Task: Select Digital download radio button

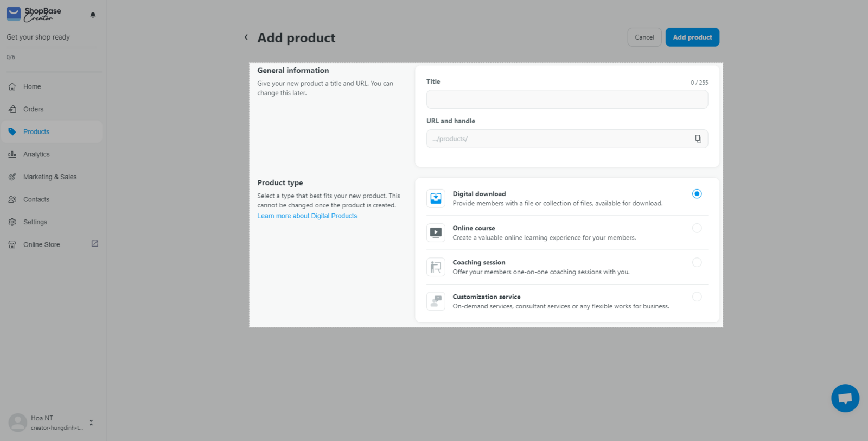Action: (x=697, y=194)
